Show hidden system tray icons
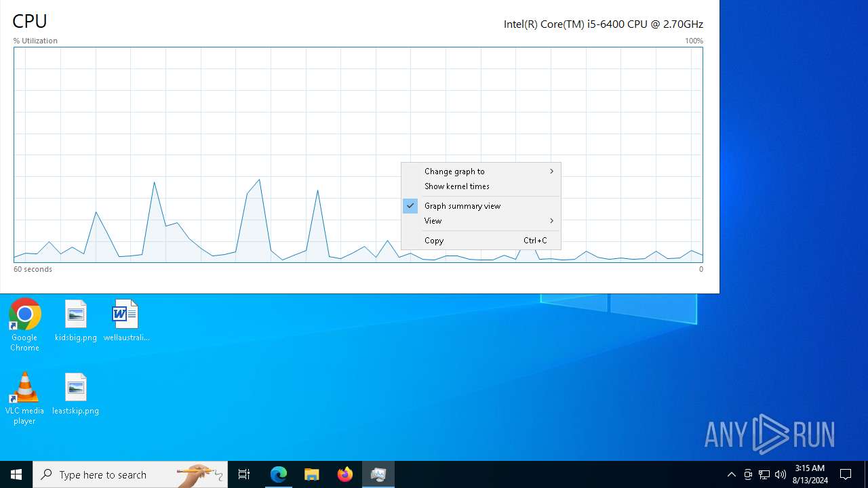 tap(731, 474)
